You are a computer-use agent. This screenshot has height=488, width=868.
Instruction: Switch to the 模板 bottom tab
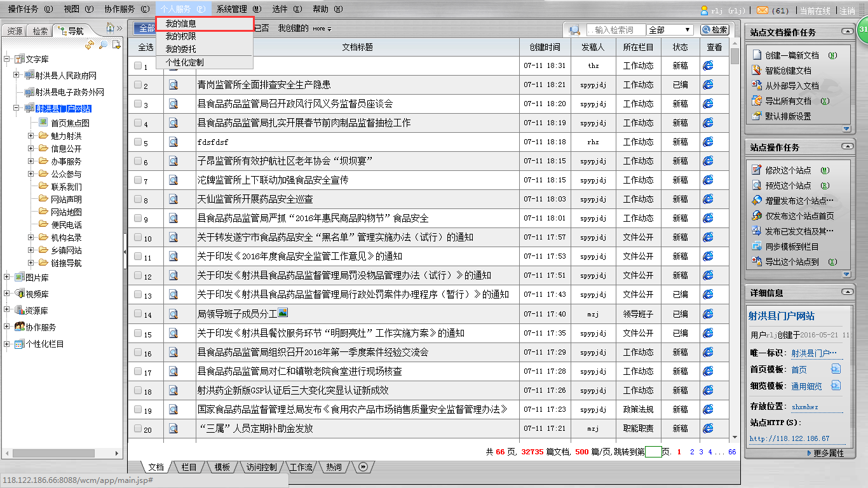point(222,467)
